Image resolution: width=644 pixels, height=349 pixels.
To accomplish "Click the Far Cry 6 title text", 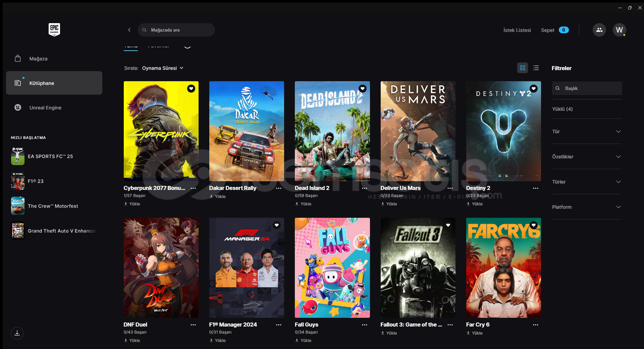I will coord(478,325).
